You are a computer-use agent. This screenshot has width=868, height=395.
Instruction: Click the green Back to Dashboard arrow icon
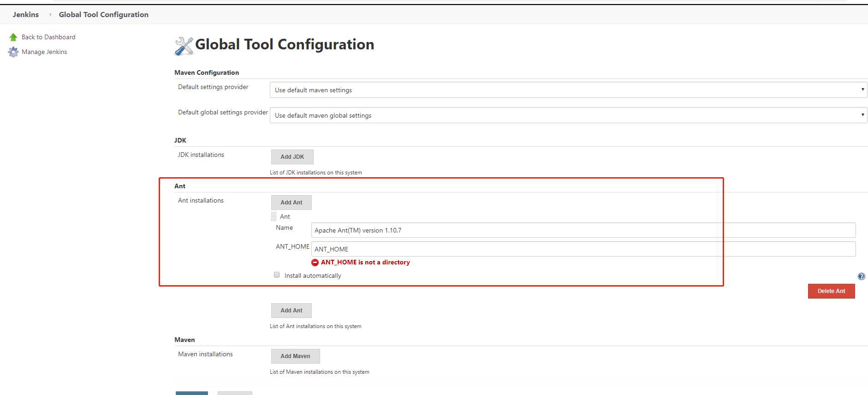(x=13, y=37)
